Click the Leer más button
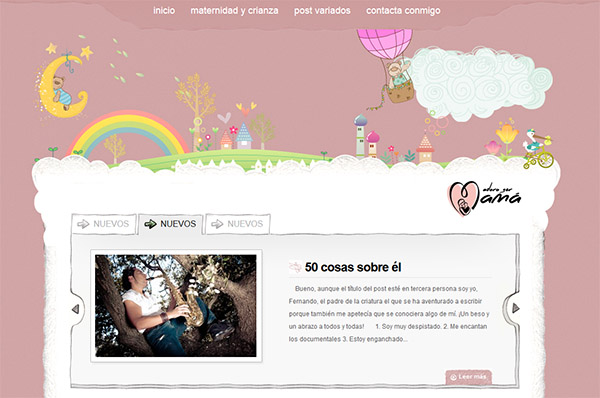Viewport: 600px width, 398px height. [468, 377]
